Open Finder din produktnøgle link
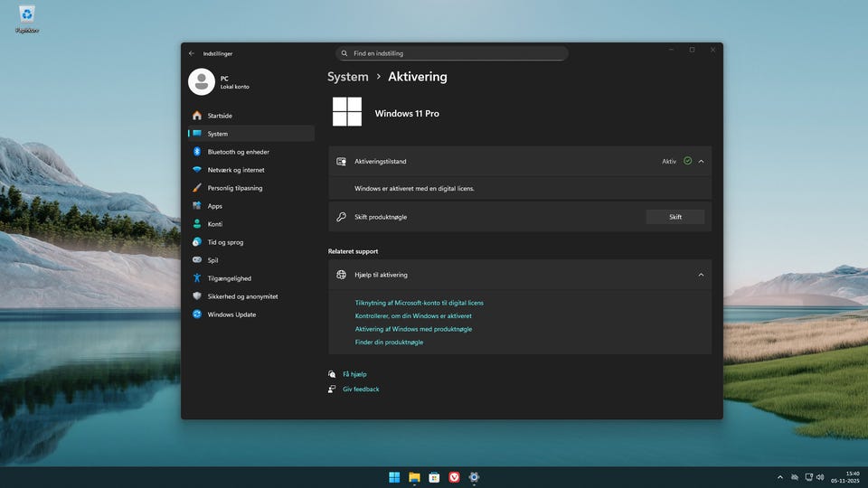This screenshot has height=488, width=868. [x=389, y=343]
